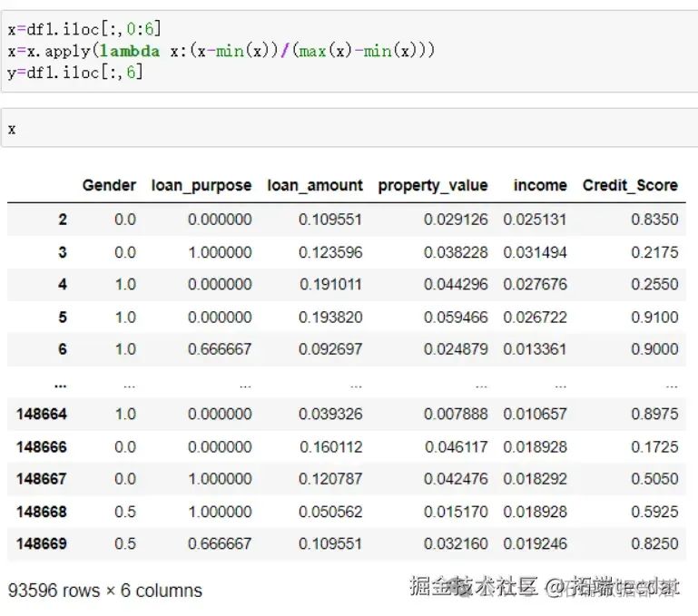Select row index 3
This screenshot has width=698, height=616.
coord(63,252)
